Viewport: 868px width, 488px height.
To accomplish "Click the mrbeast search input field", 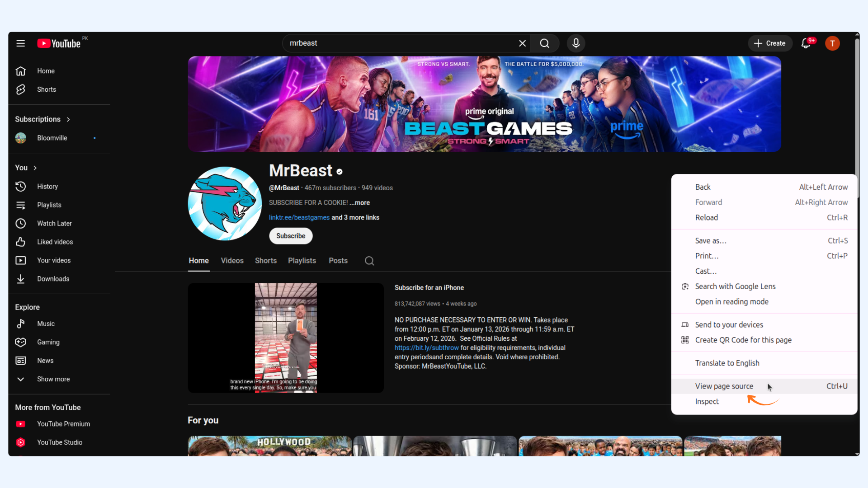I will (x=398, y=43).
